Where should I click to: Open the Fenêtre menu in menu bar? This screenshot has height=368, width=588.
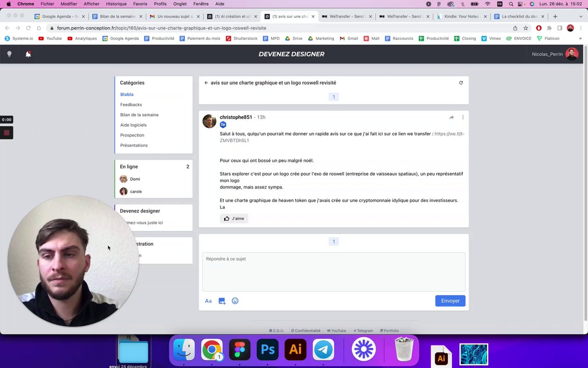click(201, 4)
